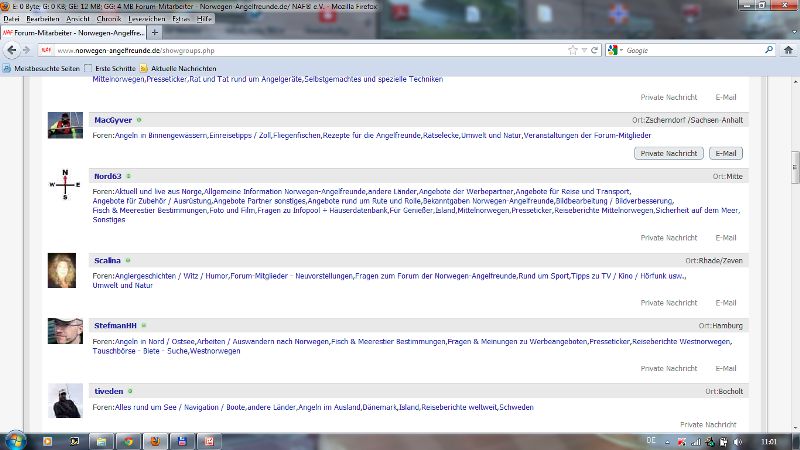Click the media player taskbar icon
800x450 pixels.
click(47, 439)
